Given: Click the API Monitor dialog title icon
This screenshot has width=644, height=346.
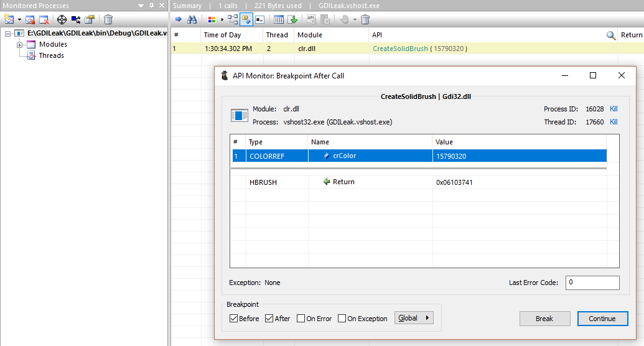Looking at the screenshot, I should click(224, 76).
